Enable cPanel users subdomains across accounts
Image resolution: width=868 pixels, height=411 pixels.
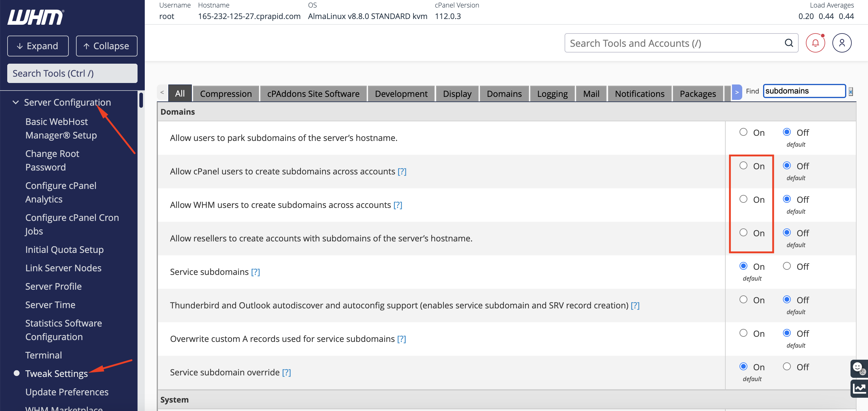[x=743, y=166]
